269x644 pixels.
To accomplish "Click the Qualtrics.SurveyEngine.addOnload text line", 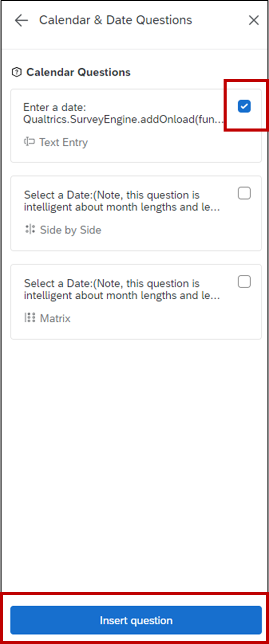I will coord(124,120).
